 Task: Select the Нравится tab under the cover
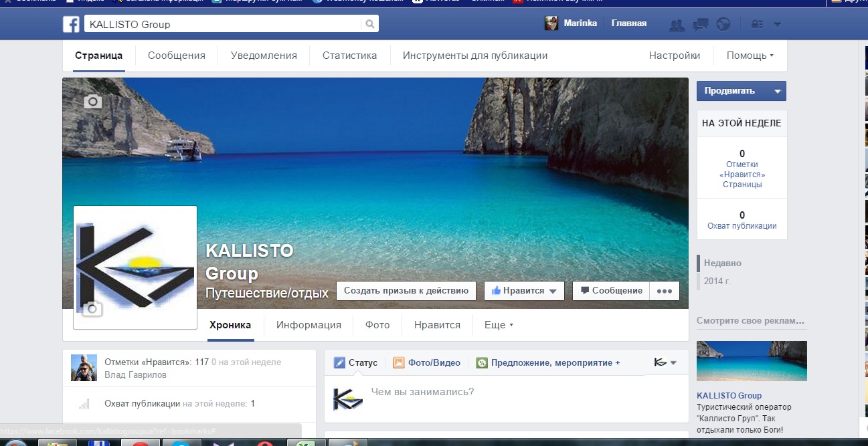(437, 325)
